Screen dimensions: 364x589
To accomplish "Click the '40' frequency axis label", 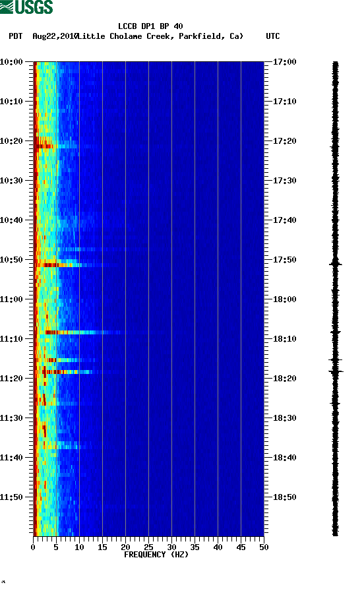I will pyautogui.click(x=218, y=547).
